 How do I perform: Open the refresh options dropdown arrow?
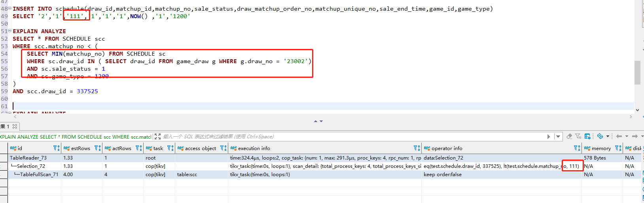pyautogui.click(x=608, y=136)
